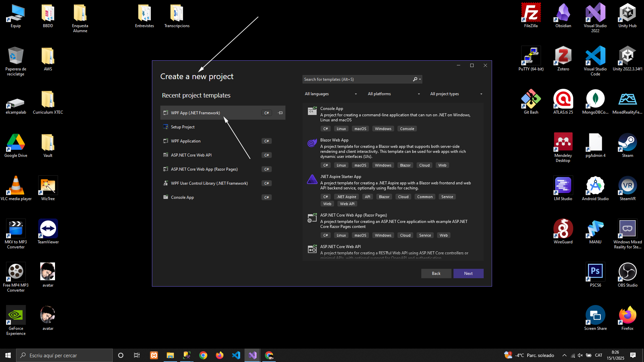Screen dimensions: 644x362
Task: Click the Next button
Action: pyautogui.click(x=468, y=274)
